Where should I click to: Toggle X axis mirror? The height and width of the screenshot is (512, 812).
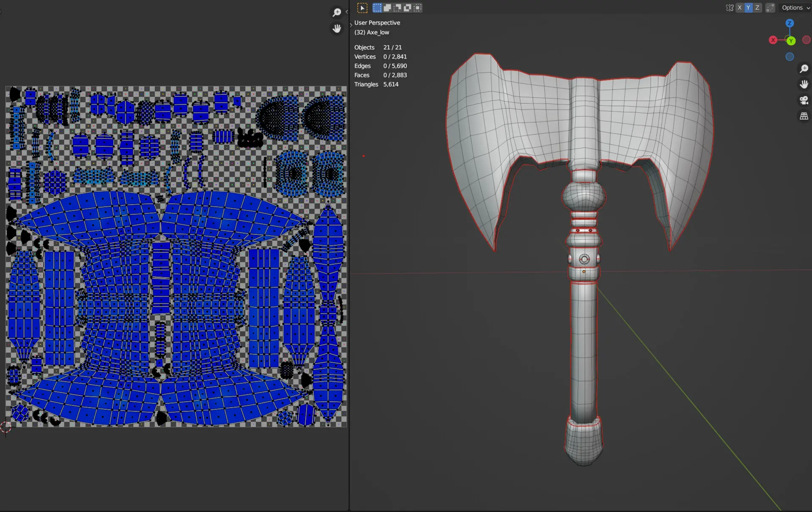(739, 8)
